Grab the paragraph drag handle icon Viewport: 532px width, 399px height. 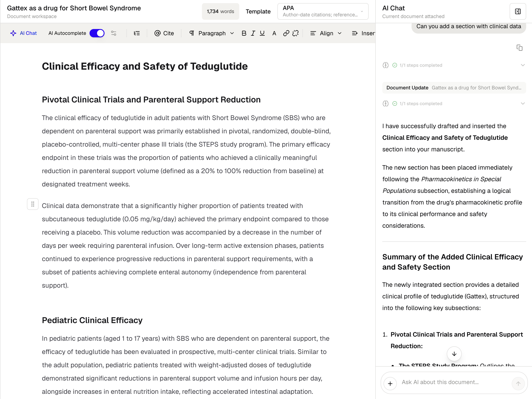(33, 204)
